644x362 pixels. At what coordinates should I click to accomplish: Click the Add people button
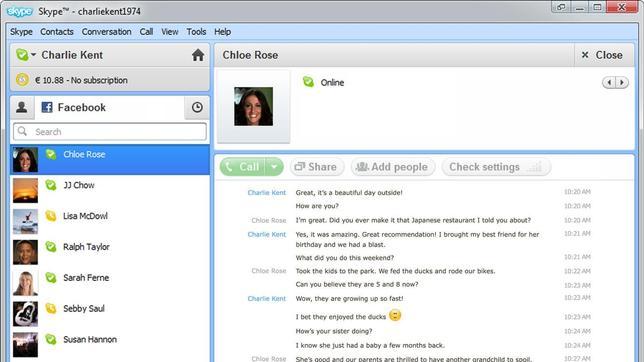tap(393, 167)
